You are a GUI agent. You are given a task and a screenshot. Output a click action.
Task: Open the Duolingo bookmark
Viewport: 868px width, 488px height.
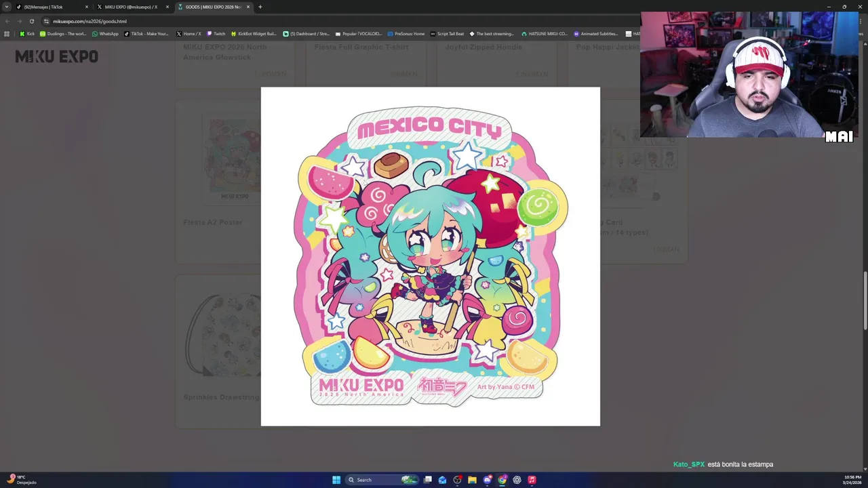(x=63, y=34)
